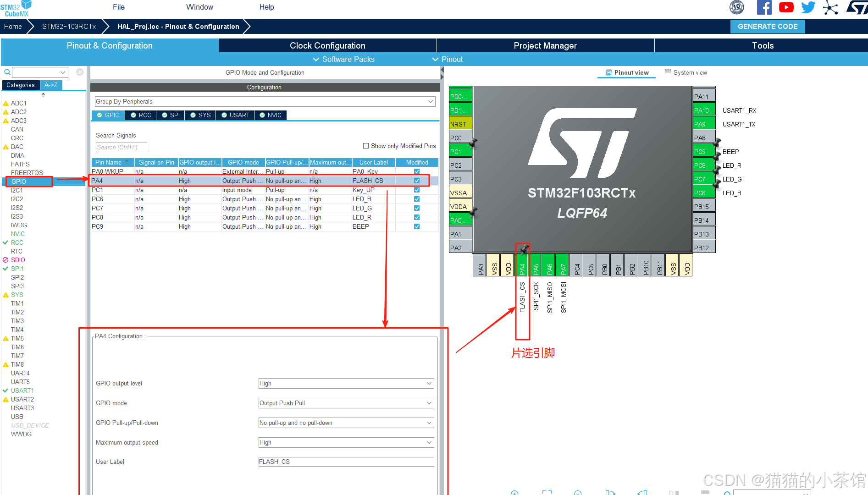Open the Maximum output speed dropdown

pos(346,442)
